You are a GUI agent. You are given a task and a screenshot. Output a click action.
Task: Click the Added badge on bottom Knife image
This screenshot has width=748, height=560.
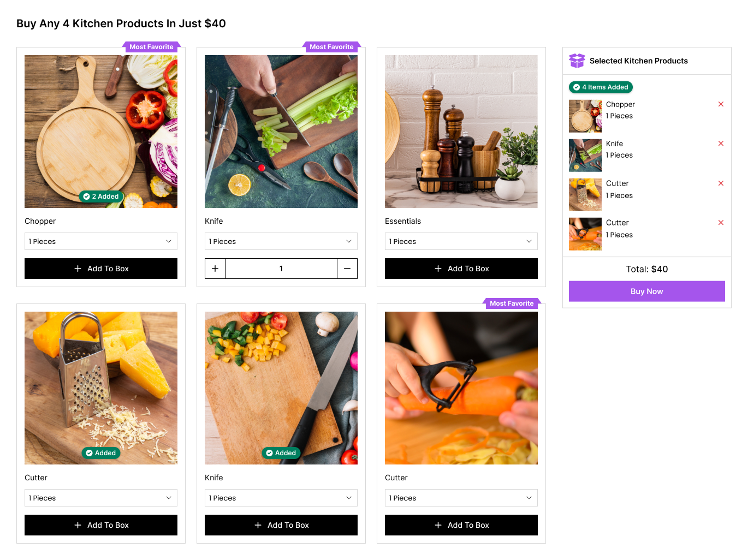click(281, 453)
